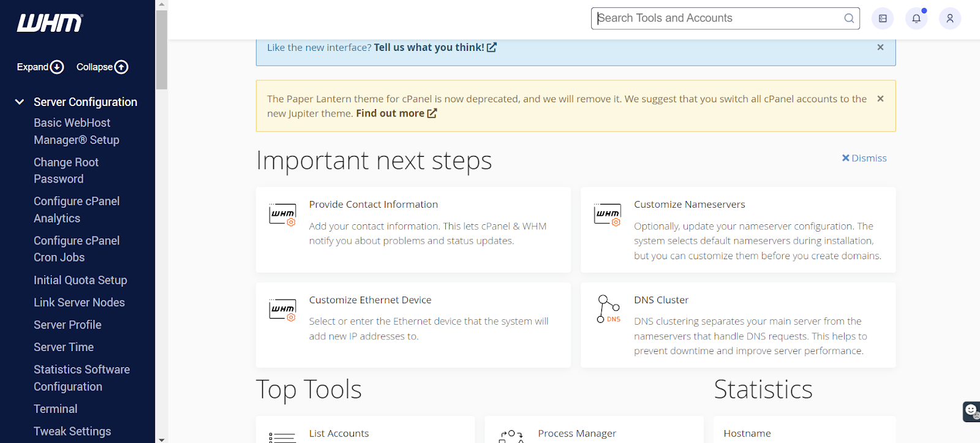Image resolution: width=980 pixels, height=443 pixels.
Task: Click sidebar scrollbar down arrow
Action: pos(162,439)
